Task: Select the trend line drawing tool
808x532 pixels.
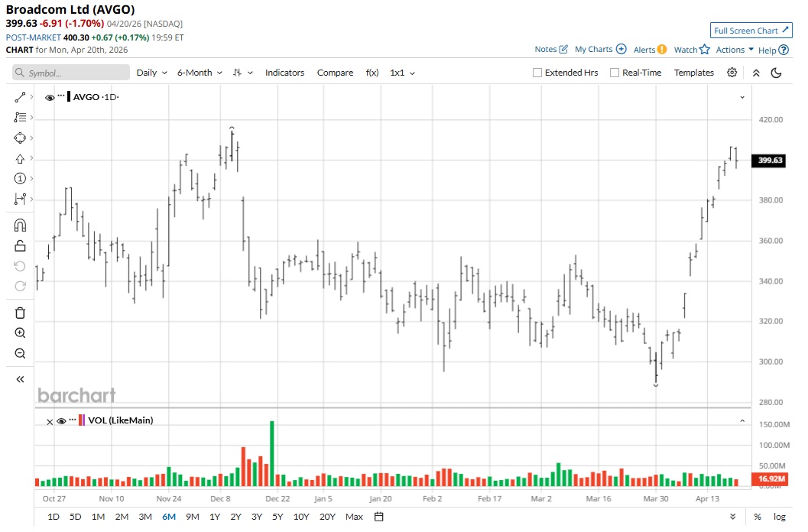Action: 20,97
